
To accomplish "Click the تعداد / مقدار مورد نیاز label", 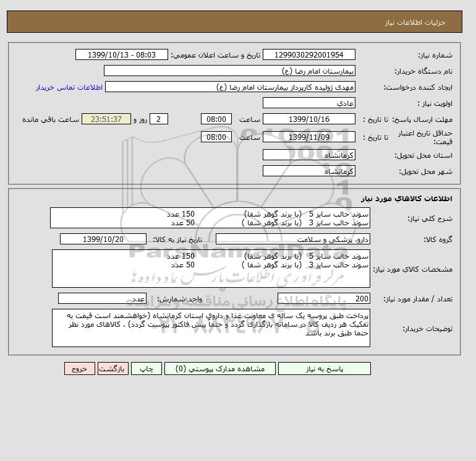I will click(x=418, y=299).
